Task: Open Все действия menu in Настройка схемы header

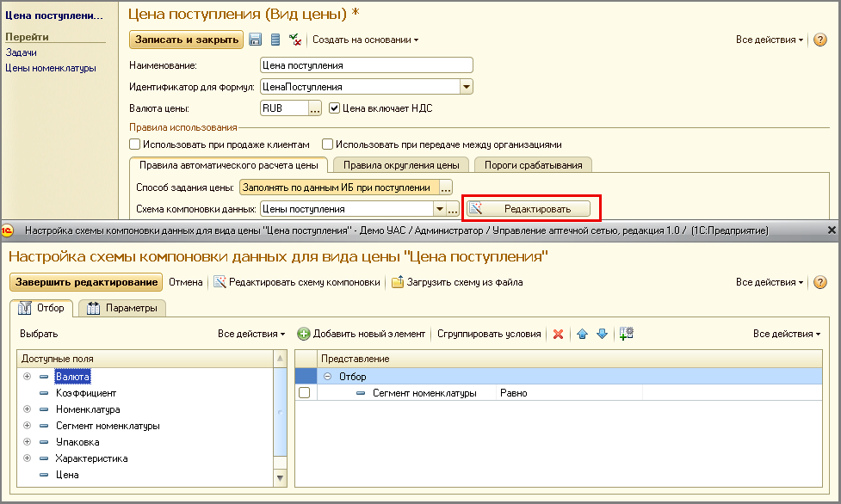Action: click(x=770, y=282)
